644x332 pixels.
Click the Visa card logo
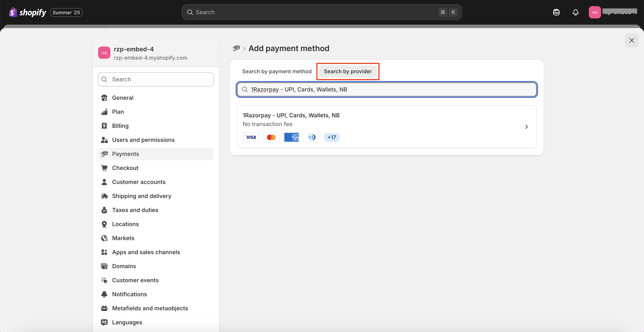(x=251, y=137)
